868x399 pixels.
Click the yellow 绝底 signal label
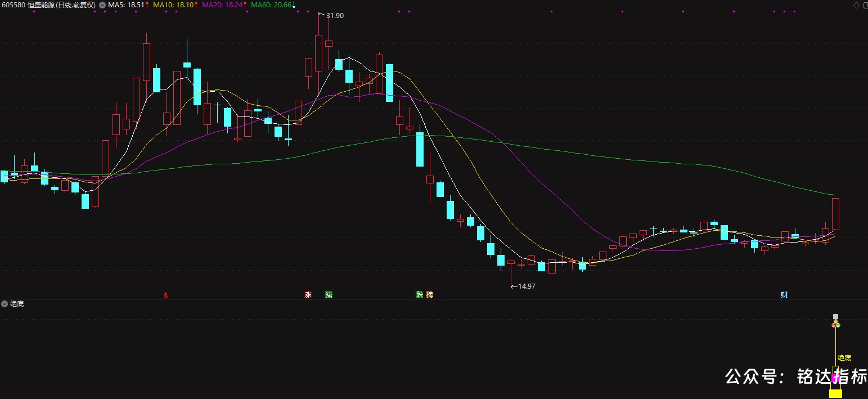(x=844, y=358)
